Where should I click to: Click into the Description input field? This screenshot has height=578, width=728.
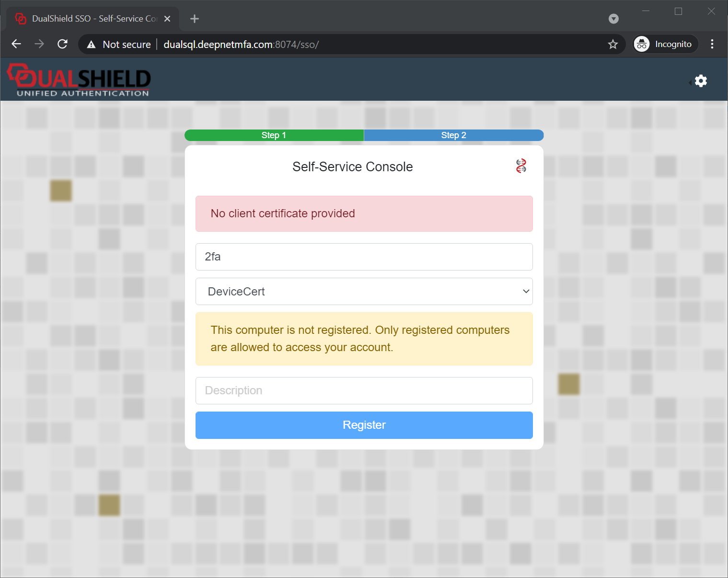[364, 390]
